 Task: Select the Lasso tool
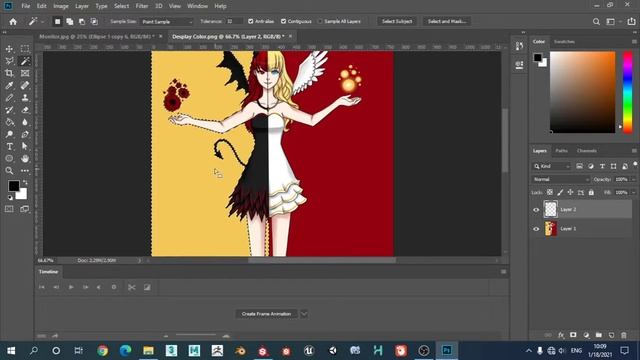coord(9,61)
